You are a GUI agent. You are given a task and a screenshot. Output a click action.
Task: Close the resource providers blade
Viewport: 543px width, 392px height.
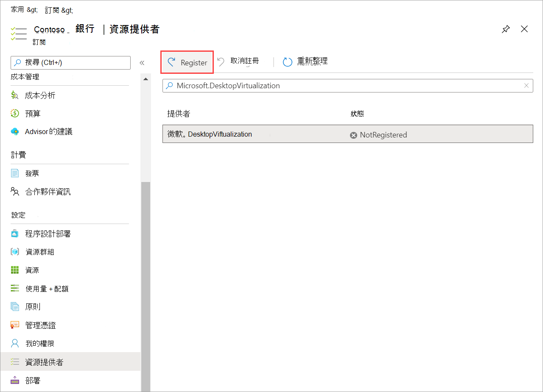pyautogui.click(x=524, y=29)
